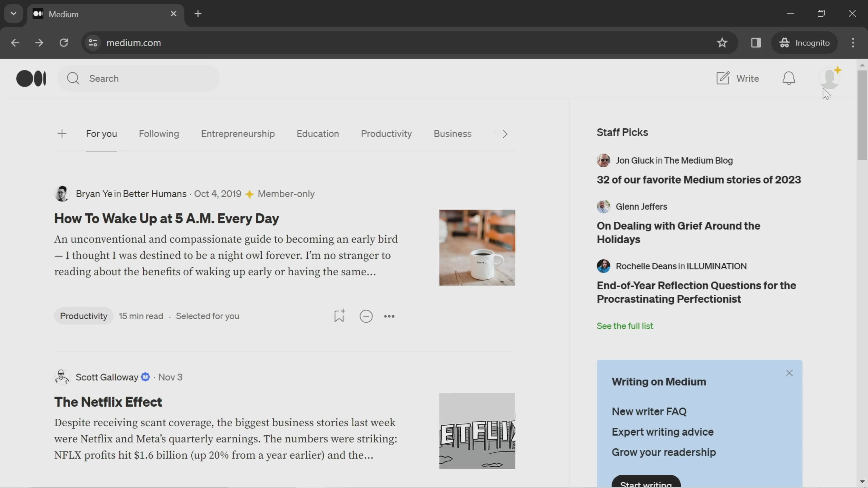The image size is (868, 488).
Task: Close the Writing on Medium popup
Action: point(789,372)
